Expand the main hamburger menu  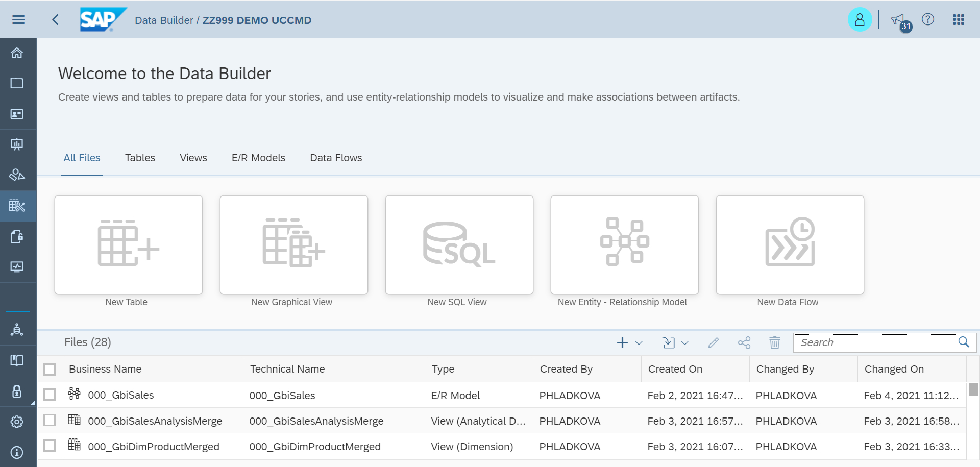click(18, 19)
